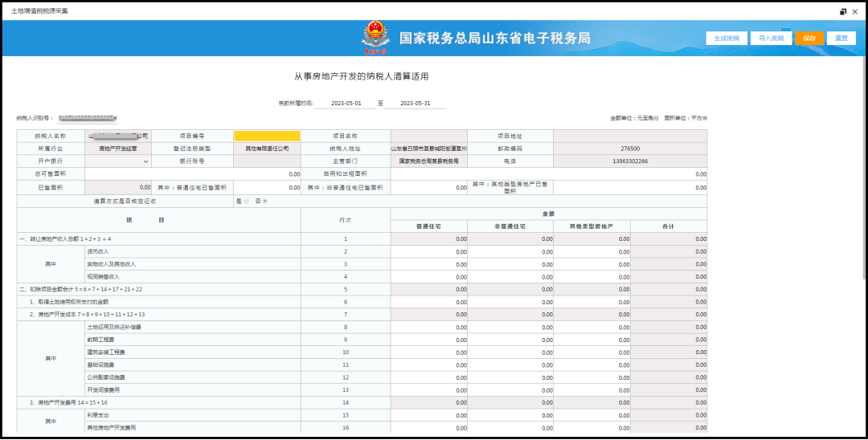Click the 开发间接费用 非普通住宅 amount cell
This screenshot has height=440, width=868.
510,390
